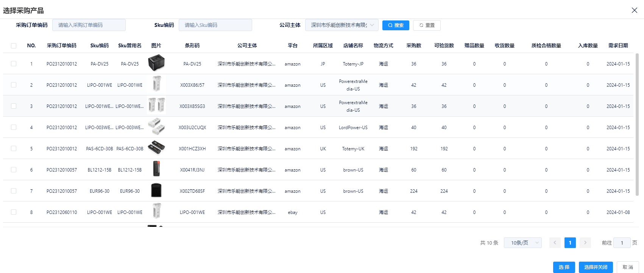Viewport: 644px width, 273px height.
Task: Click page number 1 in pagination
Action: point(570,243)
